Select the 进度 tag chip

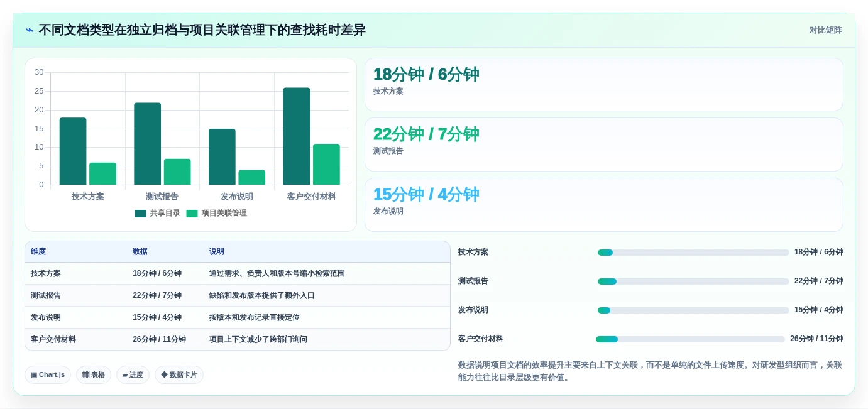coord(133,375)
